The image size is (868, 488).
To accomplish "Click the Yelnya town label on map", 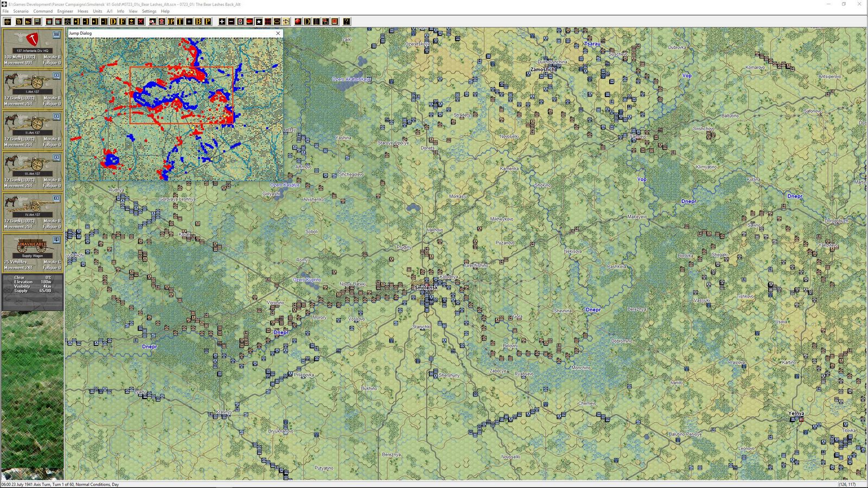I will (796, 413).
